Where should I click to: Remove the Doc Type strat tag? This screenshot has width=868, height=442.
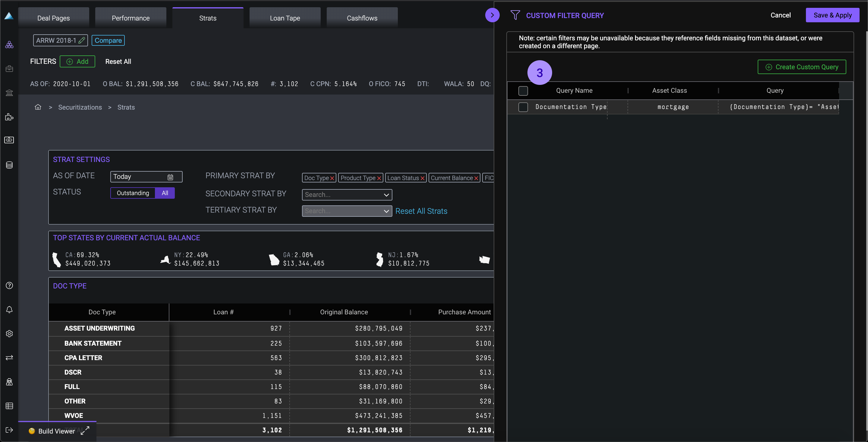point(332,178)
